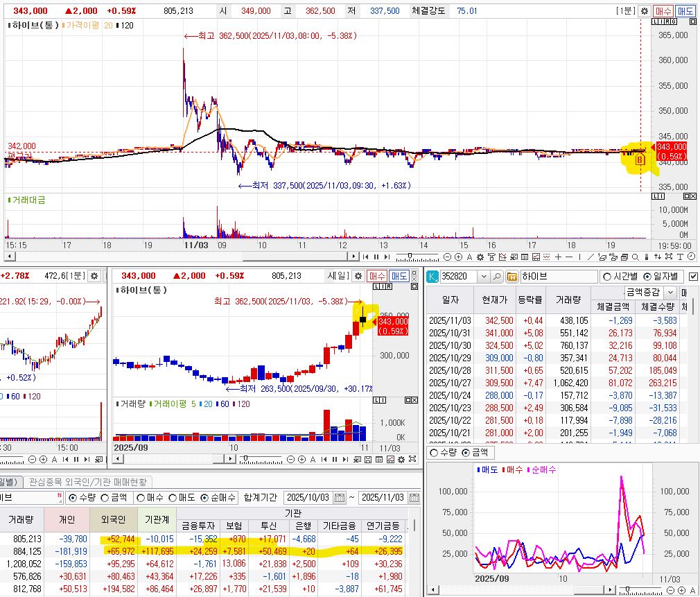Jump to first bar in top chart toolbar

point(366,257)
